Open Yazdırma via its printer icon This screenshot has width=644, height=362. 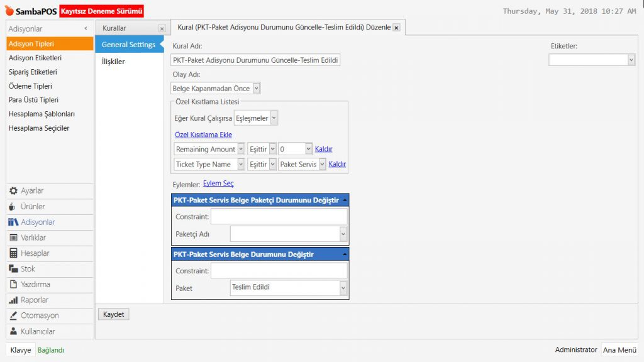point(13,285)
